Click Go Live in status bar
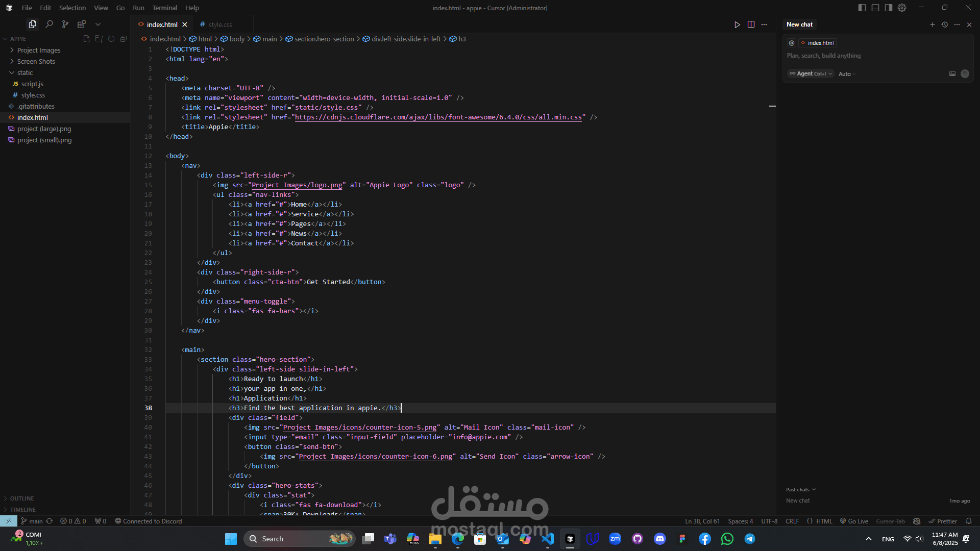The image size is (980, 551). [854, 521]
